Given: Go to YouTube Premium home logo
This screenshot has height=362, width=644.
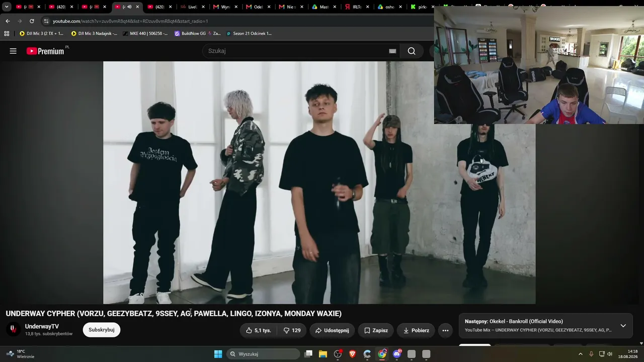Looking at the screenshot, I should 45,51.
